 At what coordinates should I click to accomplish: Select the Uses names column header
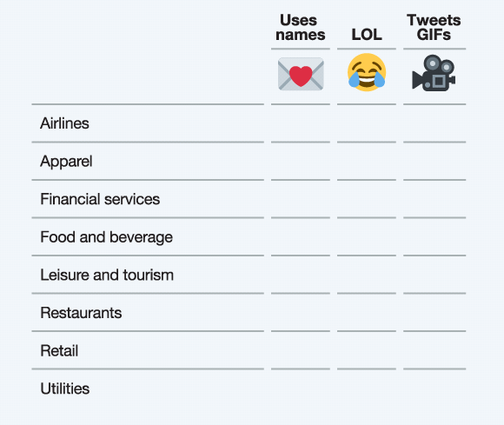pos(301,28)
